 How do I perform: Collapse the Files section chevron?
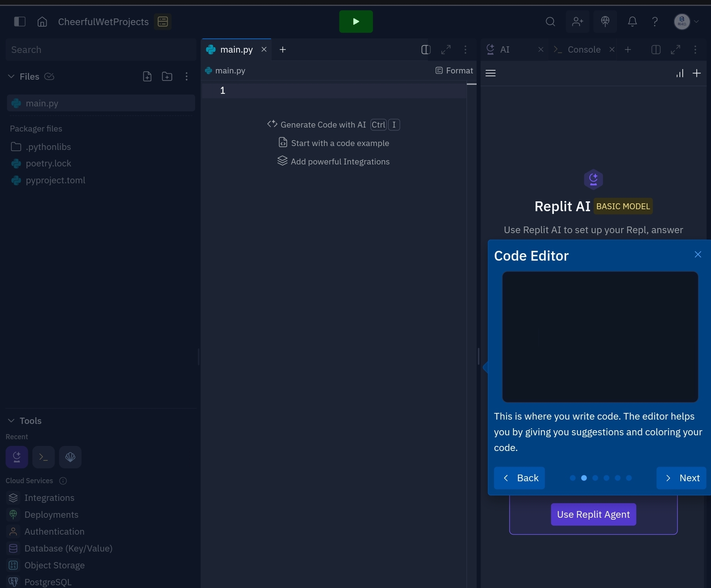click(11, 77)
